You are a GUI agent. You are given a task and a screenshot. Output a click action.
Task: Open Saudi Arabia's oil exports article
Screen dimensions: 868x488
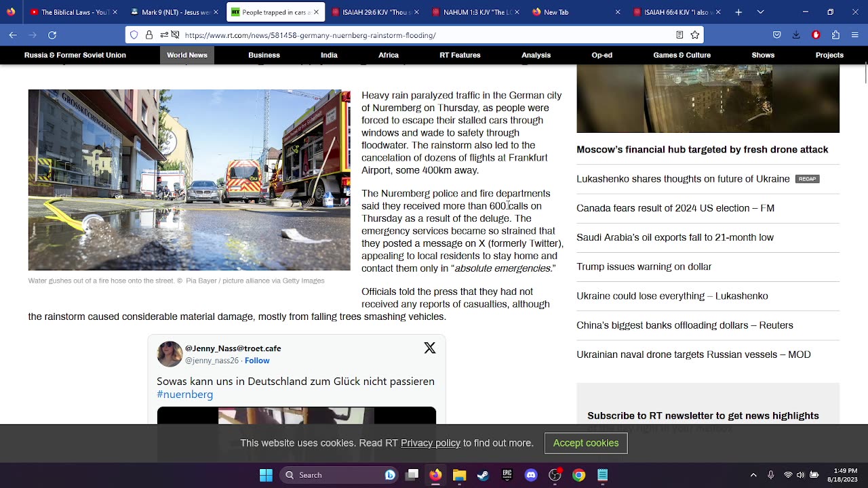pyautogui.click(x=675, y=237)
